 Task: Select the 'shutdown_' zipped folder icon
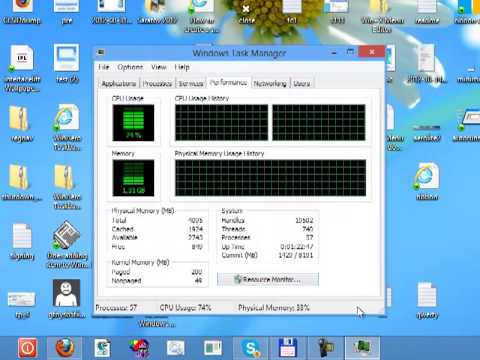(x=21, y=182)
